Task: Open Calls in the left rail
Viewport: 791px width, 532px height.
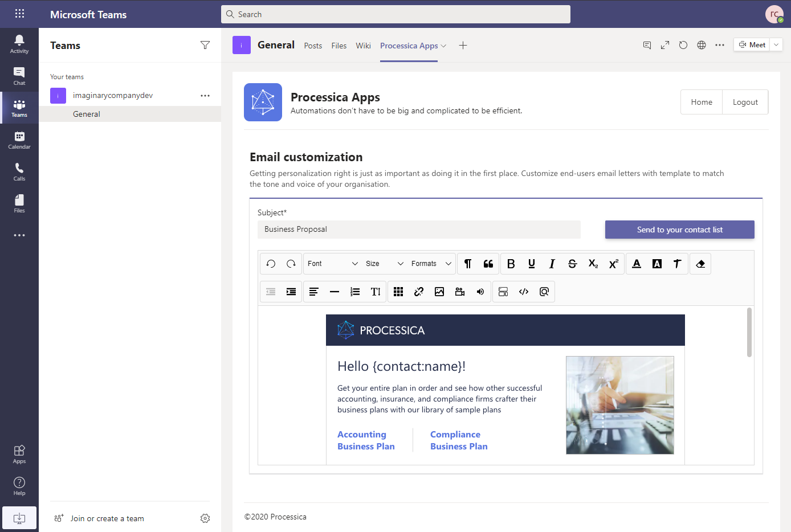Action: (19, 172)
